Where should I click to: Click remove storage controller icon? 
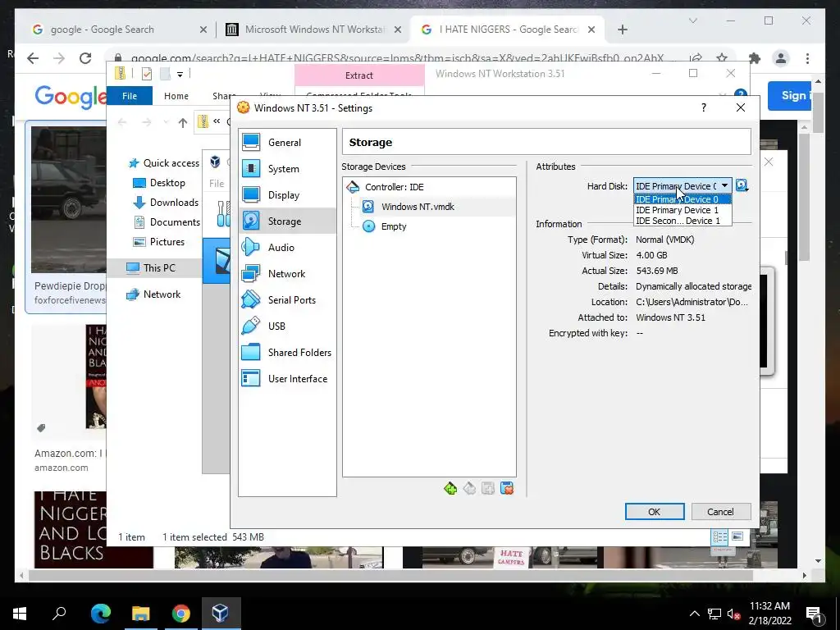pos(469,488)
